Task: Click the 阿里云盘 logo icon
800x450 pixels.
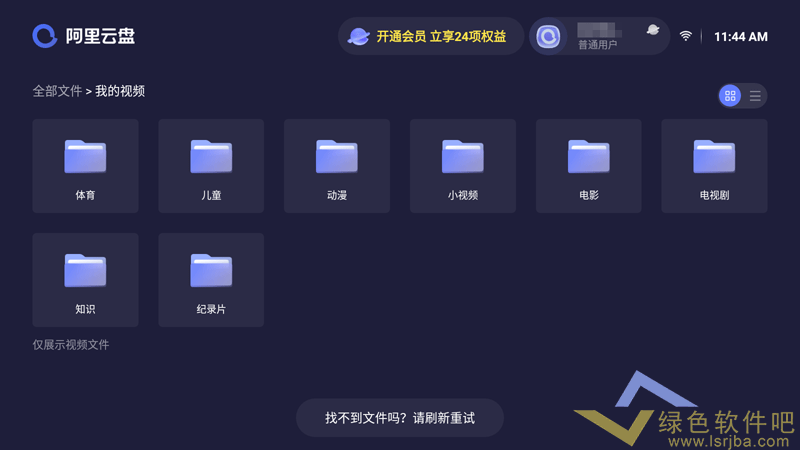Action: click(x=45, y=36)
